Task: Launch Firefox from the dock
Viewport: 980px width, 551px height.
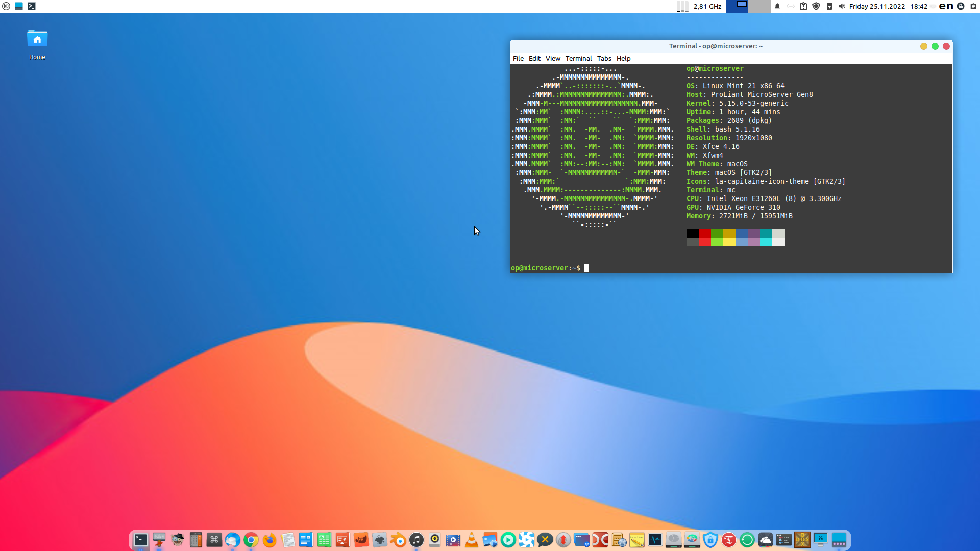Action: (x=269, y=540)
